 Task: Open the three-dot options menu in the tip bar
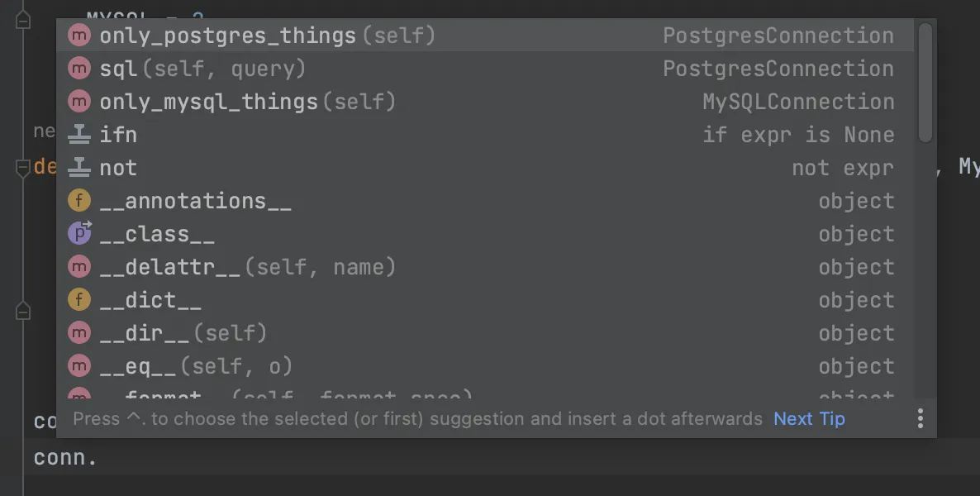point(921,419)
